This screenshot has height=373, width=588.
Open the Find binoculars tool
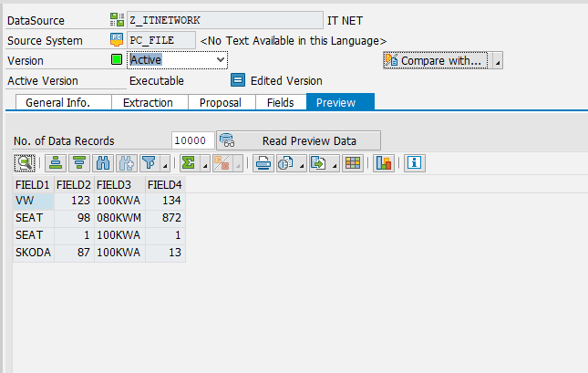pos(103,163)
